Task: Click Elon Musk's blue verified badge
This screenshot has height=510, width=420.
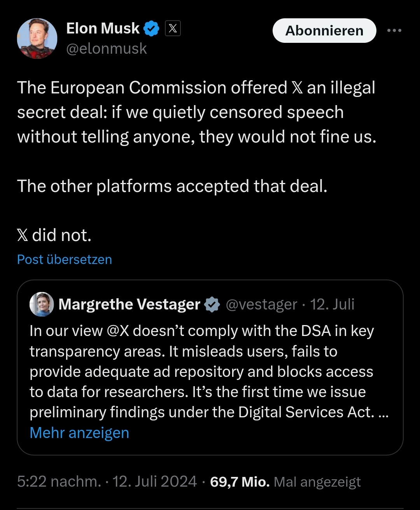Action: [152, 29]
